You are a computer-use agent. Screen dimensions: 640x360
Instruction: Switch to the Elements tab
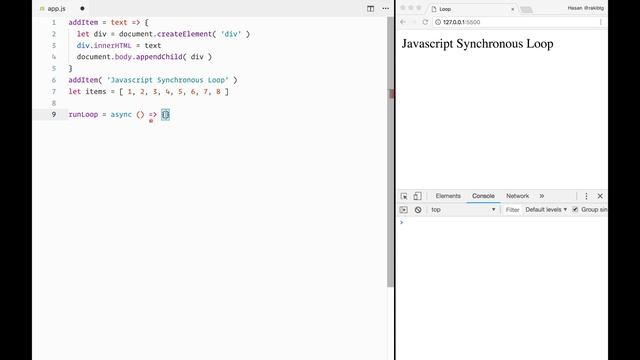tap(448, 196)
